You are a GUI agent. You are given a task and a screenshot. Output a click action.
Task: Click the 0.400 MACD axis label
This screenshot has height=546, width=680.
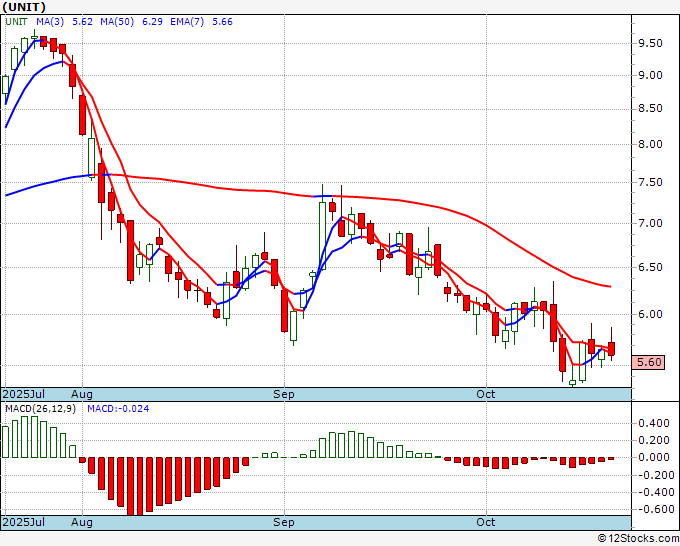(x=654, y=423)
